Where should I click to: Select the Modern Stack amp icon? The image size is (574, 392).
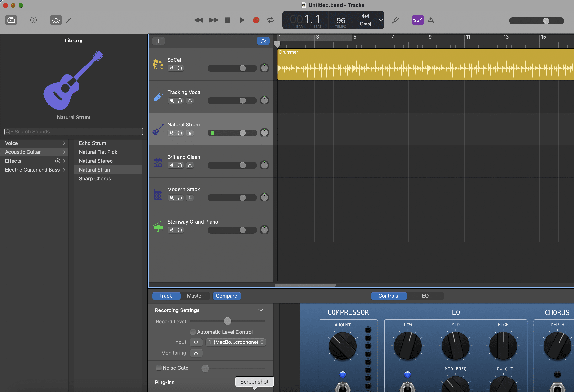point(158,194)
